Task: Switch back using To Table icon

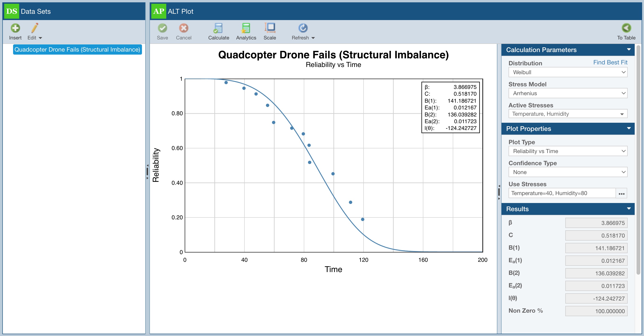Action: coord(626,28)
